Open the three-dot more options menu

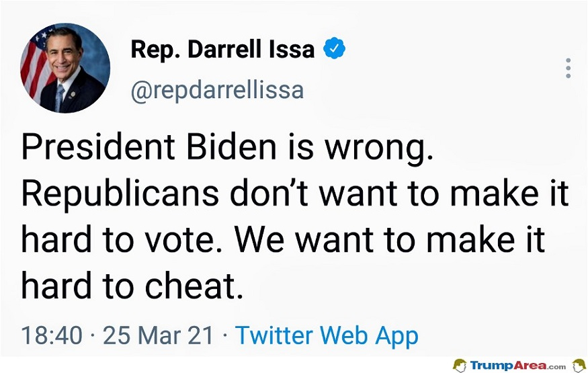[568, 69]
